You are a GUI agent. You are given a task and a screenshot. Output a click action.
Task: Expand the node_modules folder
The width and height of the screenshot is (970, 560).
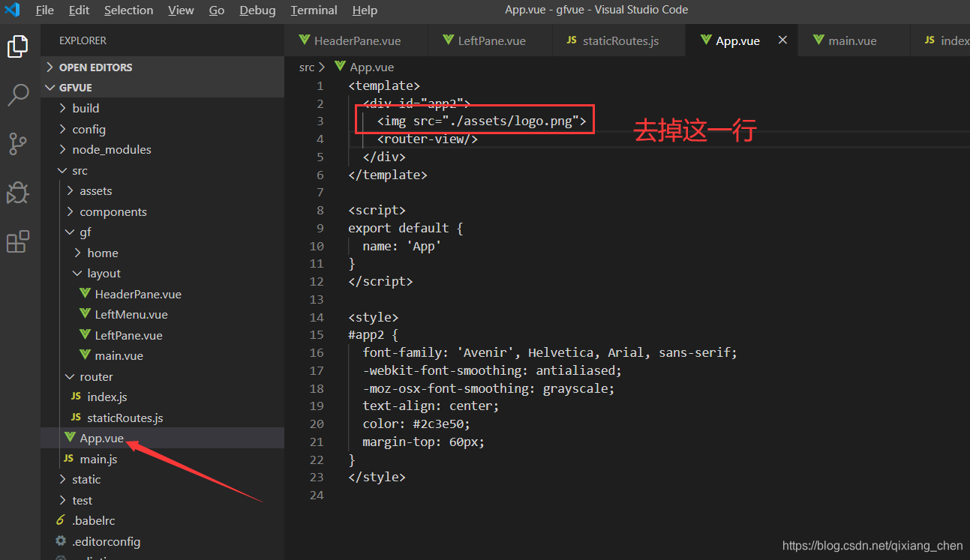[162, 149]
